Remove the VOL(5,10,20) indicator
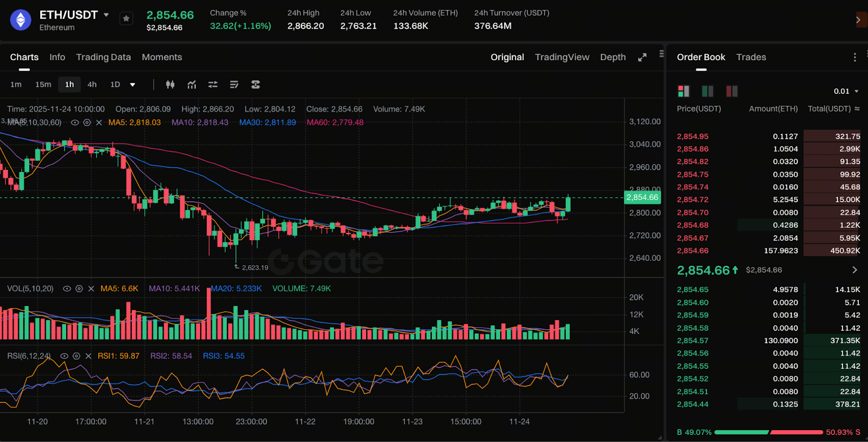This screenshot has height=442, width=868. [x=91, y=289]
